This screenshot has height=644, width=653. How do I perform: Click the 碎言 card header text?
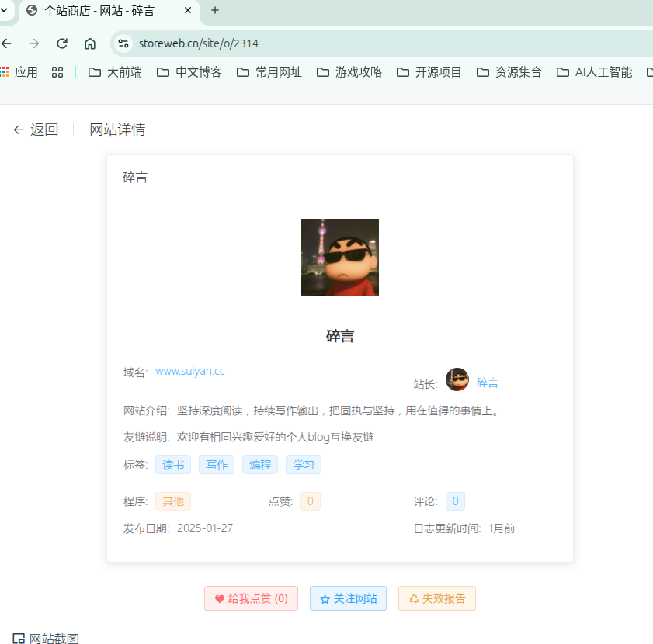point(135,178)
